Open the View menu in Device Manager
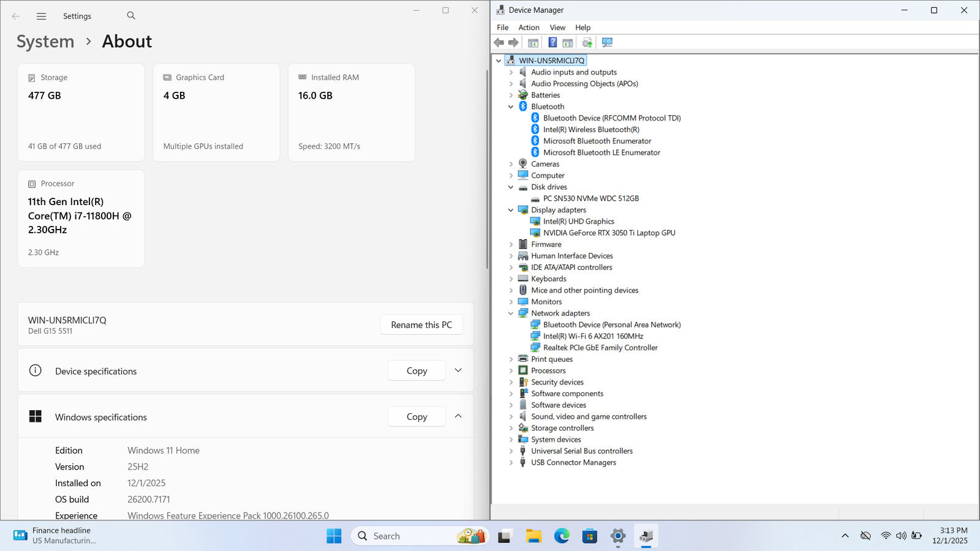Screen dimensions: 980x551 coord(557,28)
